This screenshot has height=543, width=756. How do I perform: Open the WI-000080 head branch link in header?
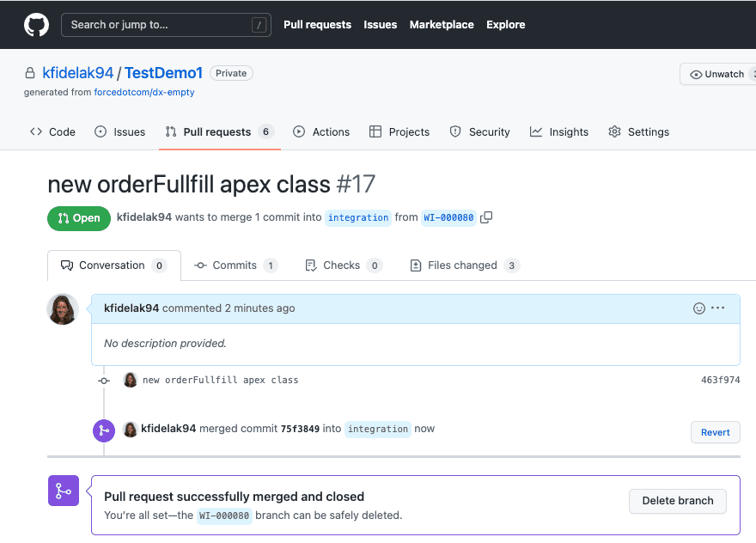tap(448, 217)
